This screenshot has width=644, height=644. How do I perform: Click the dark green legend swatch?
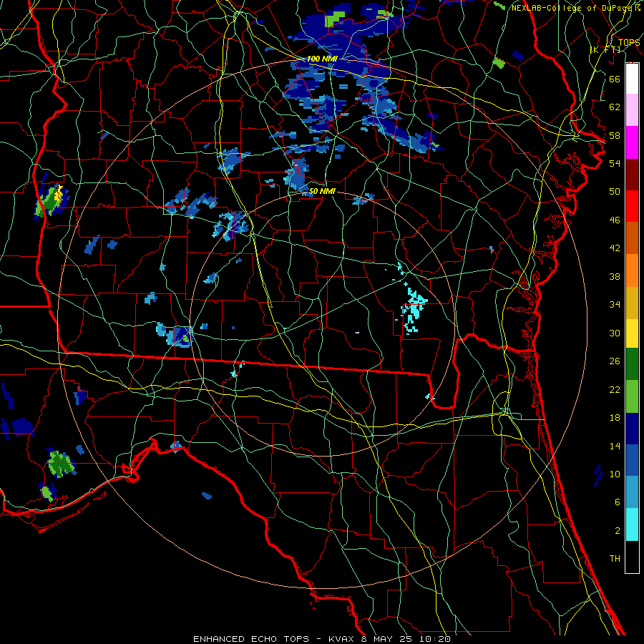[632, 364]
